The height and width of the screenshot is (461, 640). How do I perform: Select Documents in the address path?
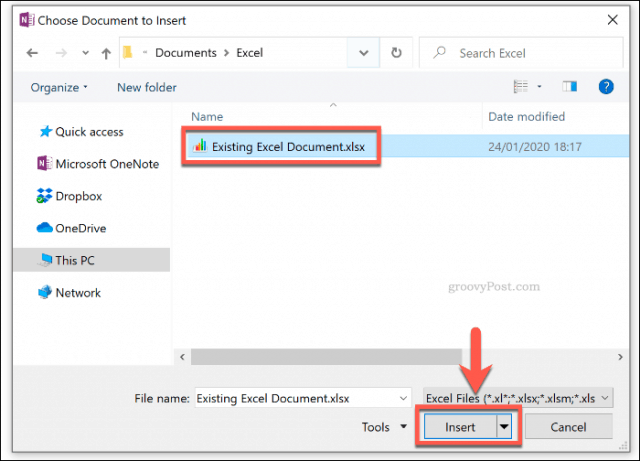pos(186,53)
